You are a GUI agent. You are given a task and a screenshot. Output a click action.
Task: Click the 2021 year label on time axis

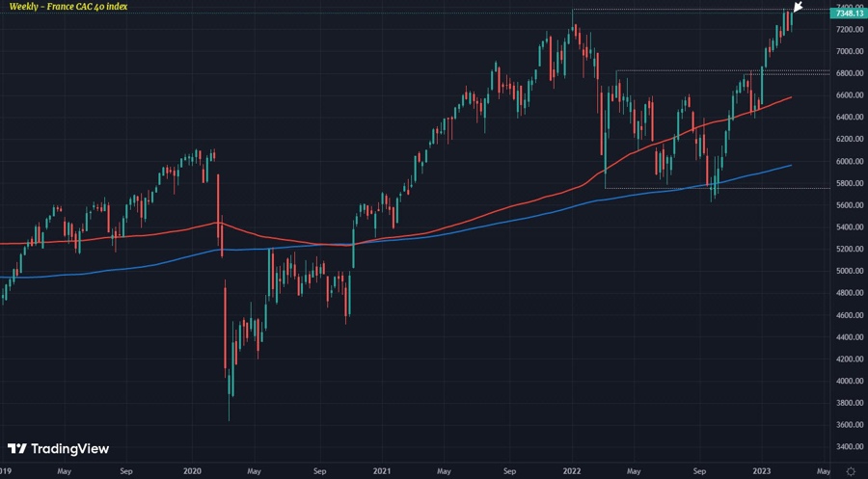coord(382,472)
